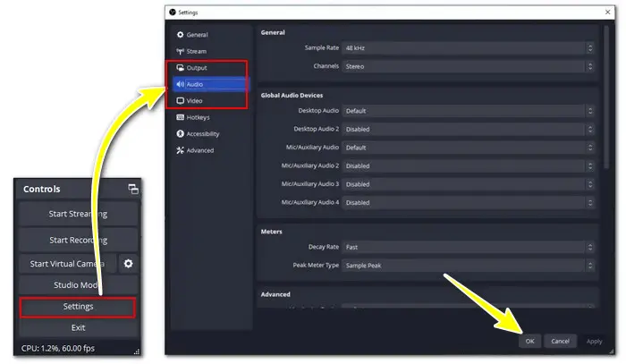
Task: Click the Output section icon
Action: click(181, 68)
